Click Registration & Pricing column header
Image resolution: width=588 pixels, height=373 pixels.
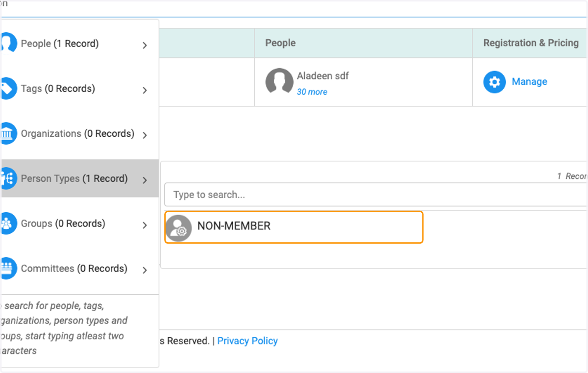(531, 43)
